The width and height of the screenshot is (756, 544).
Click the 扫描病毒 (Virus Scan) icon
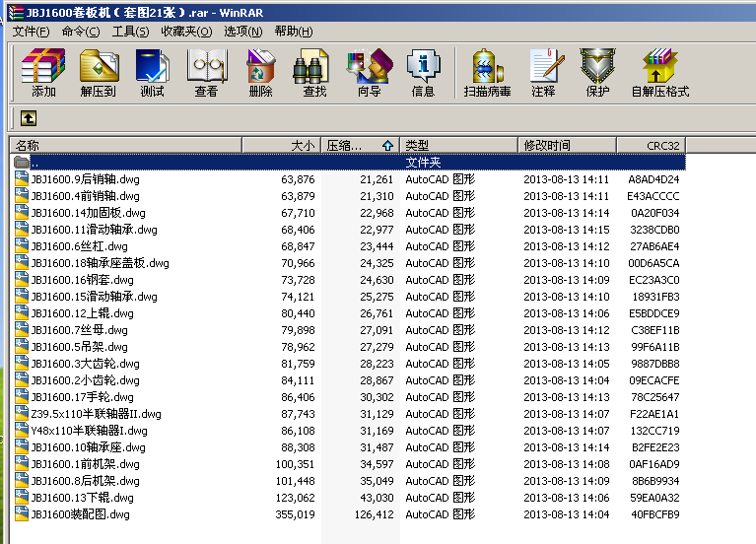coord(488,73)
